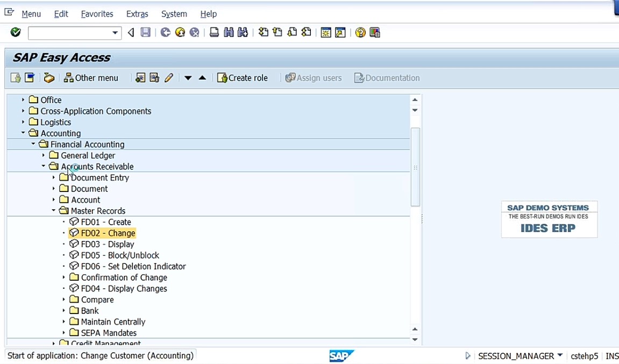
Task: Expand the Bank folder
Action: click(63, 310)
